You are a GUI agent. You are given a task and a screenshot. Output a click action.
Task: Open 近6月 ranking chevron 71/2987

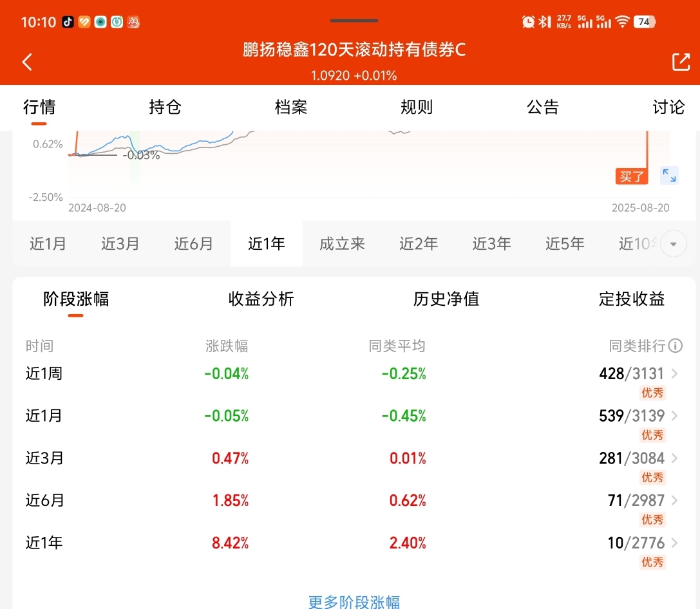674,501
